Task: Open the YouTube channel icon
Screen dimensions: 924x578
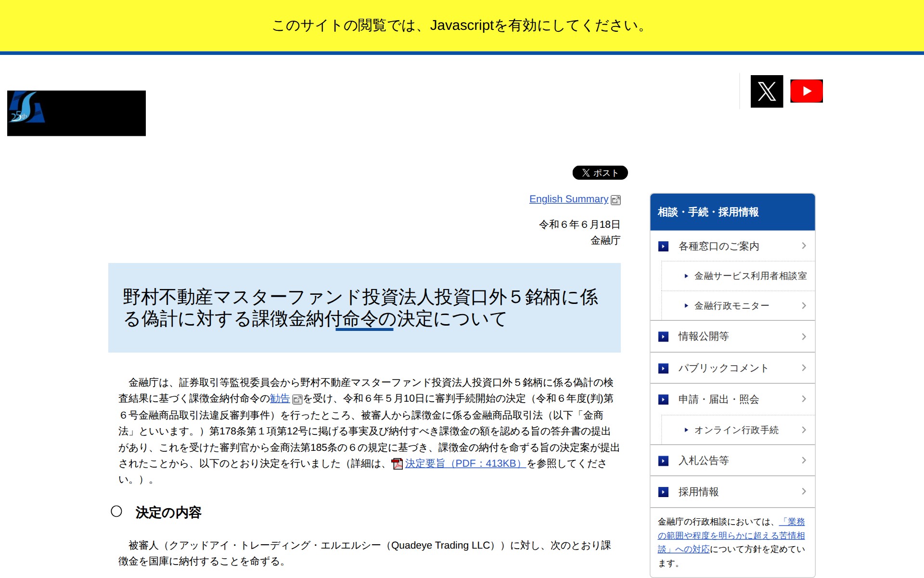Action: 807,91
